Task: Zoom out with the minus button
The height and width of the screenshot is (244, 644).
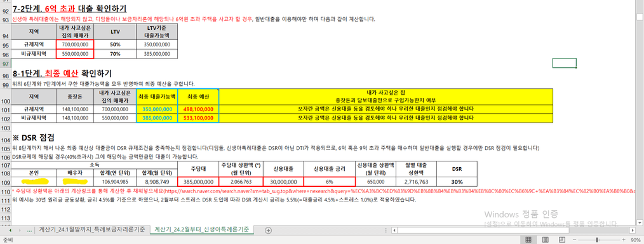Action: 574,240
